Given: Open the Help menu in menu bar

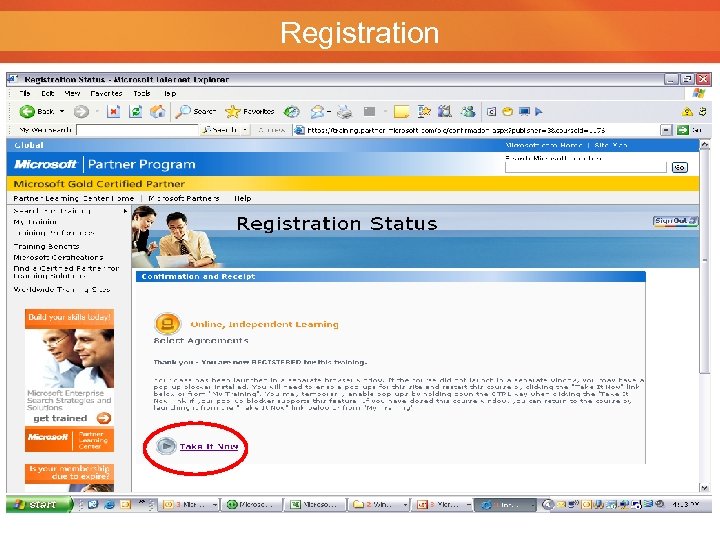Looking at the screenshot, I should point(170,93).
